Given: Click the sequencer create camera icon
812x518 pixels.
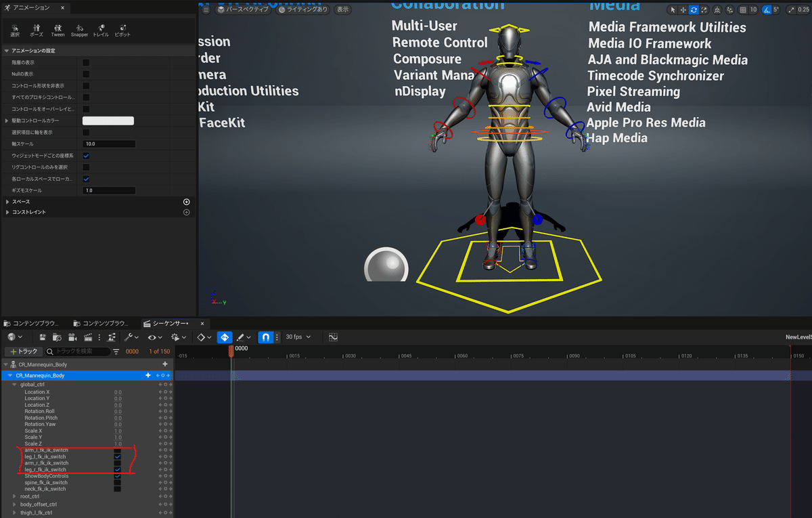Looking at the screenshot, I should (72, 337).
